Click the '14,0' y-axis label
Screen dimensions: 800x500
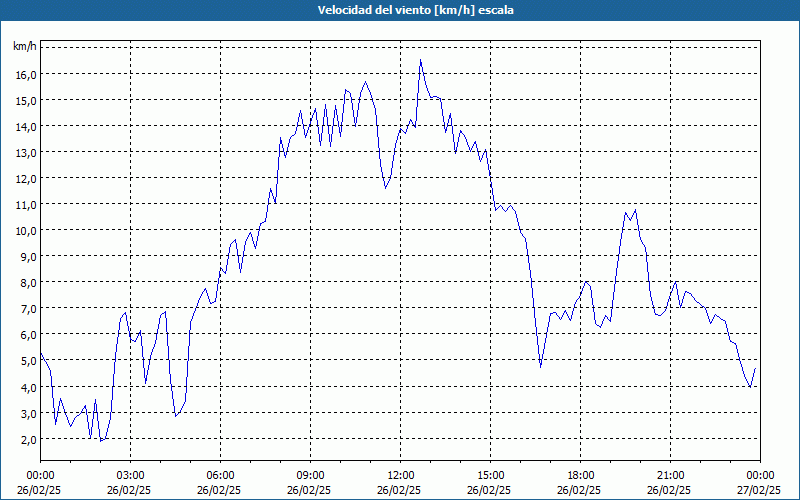27,127
